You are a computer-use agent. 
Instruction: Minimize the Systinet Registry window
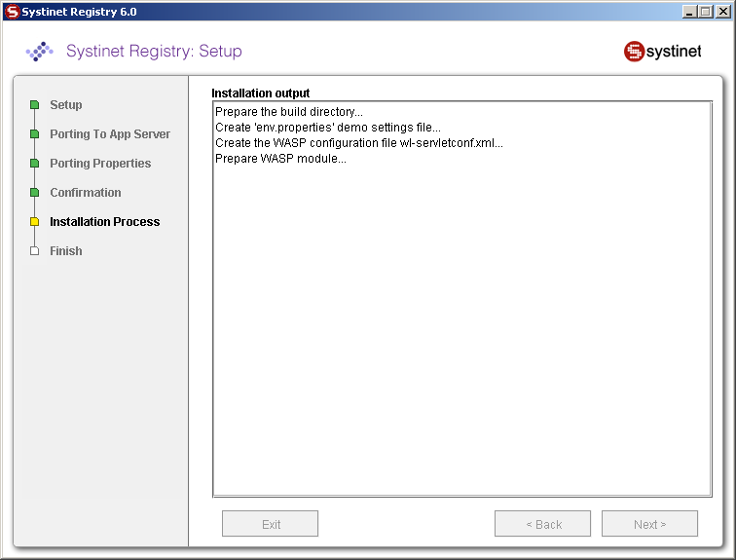click(689, 12)
